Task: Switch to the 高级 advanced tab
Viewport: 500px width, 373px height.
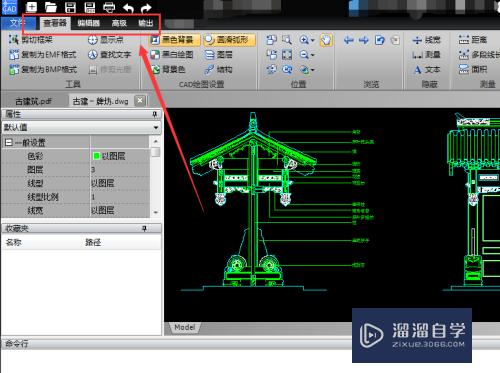Action: [x=119, y=23]
